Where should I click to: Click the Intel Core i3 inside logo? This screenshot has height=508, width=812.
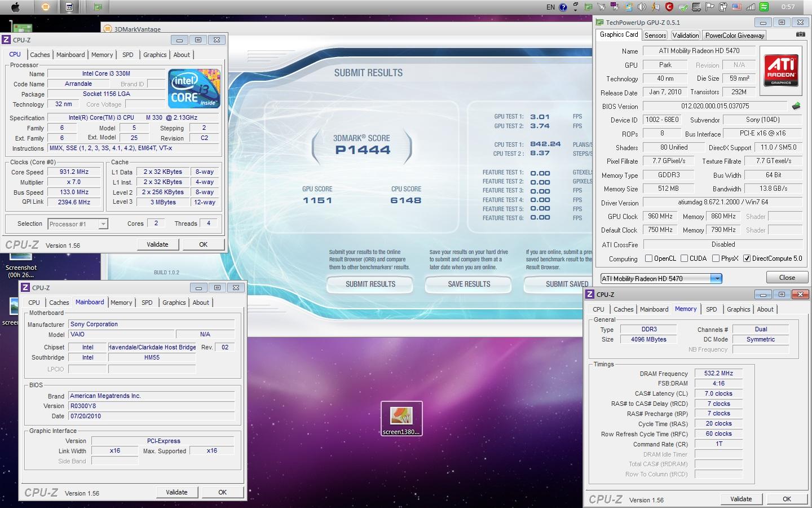point(195,88)
